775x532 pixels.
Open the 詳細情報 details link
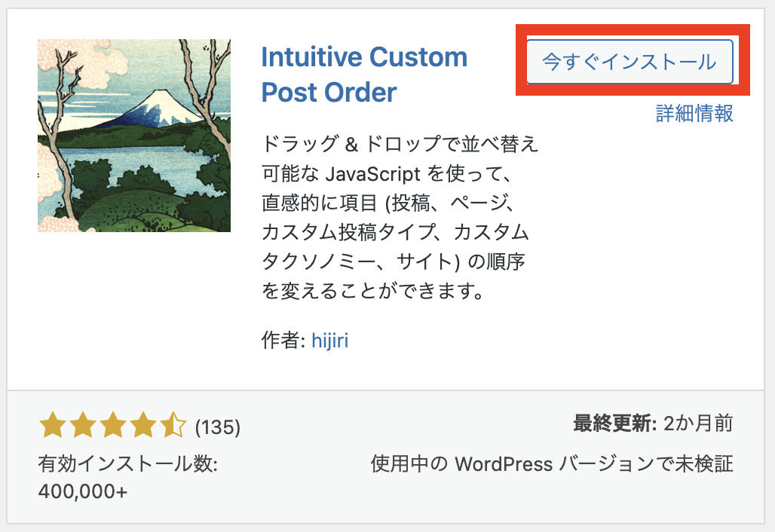point(694,114)
